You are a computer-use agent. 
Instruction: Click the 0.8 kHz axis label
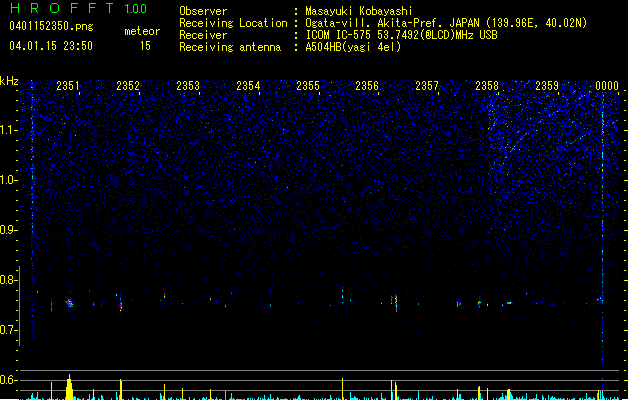(9, 280)
